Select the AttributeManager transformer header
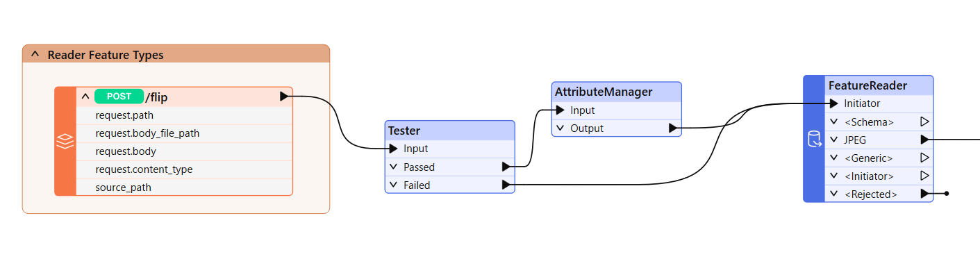Screen dimensions: 980x259 click(x=617, y=91)
